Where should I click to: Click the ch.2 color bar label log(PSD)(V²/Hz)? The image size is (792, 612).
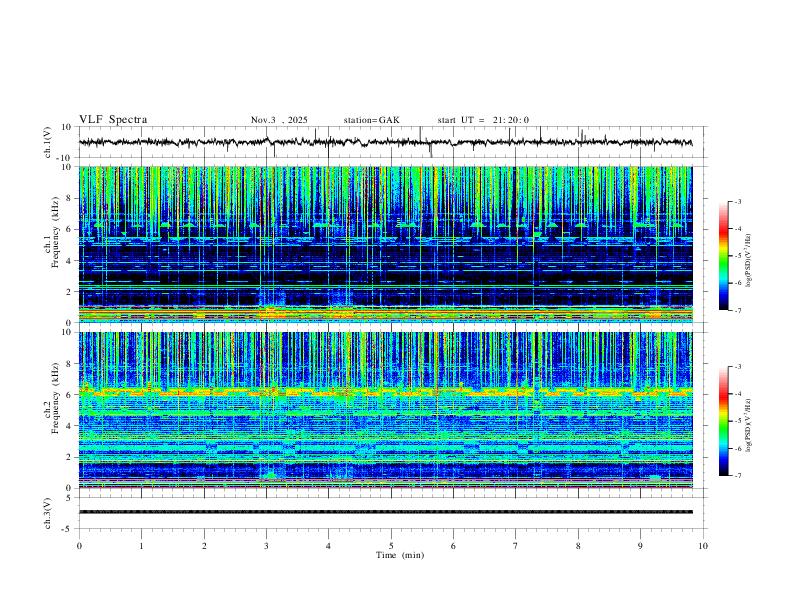(x=749, y=425)
